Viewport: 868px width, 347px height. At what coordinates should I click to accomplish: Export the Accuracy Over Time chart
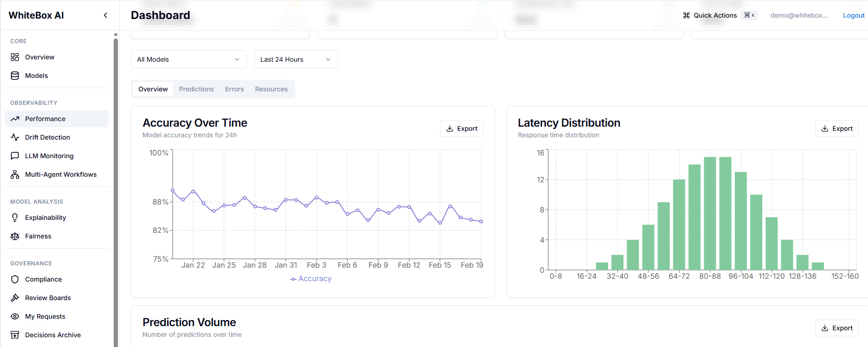coord(462,129)
